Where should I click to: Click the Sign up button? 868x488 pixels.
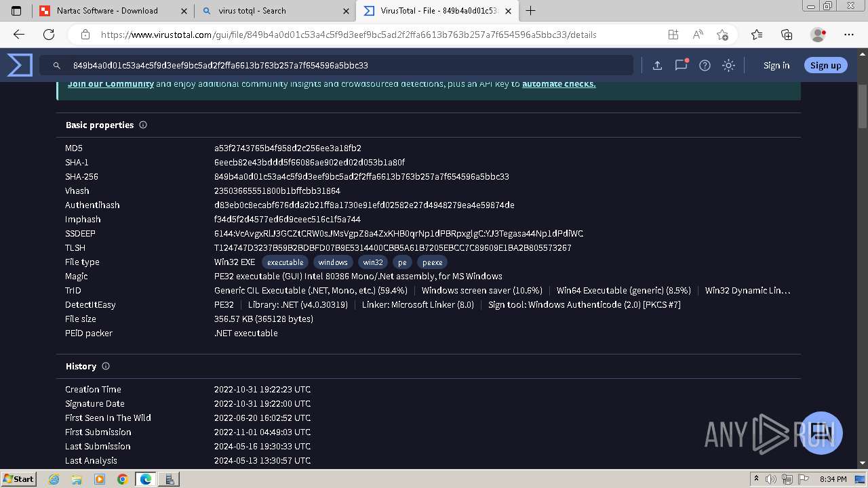825,66
